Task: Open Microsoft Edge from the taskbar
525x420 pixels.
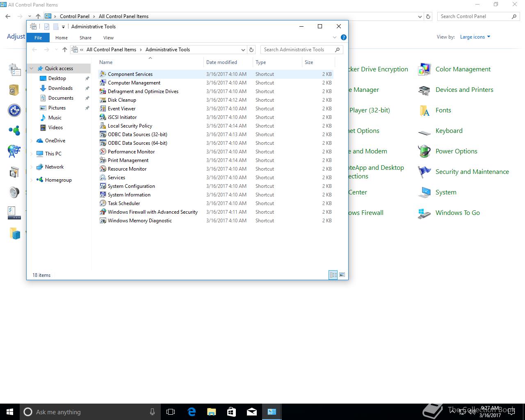Action: pyautogui.click(x=192, y=412)
